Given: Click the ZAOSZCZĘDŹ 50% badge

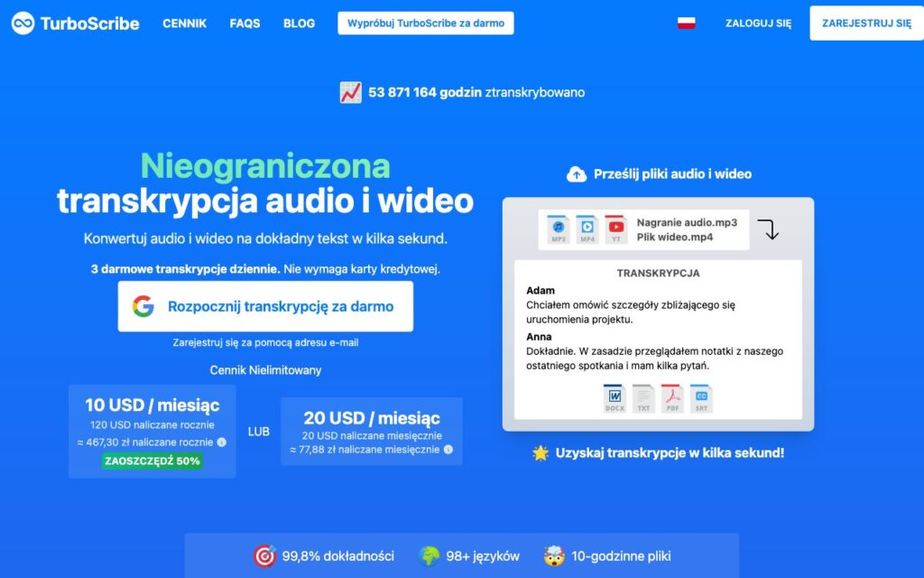Looking at the screenshot, I should [x=152, y=461].
